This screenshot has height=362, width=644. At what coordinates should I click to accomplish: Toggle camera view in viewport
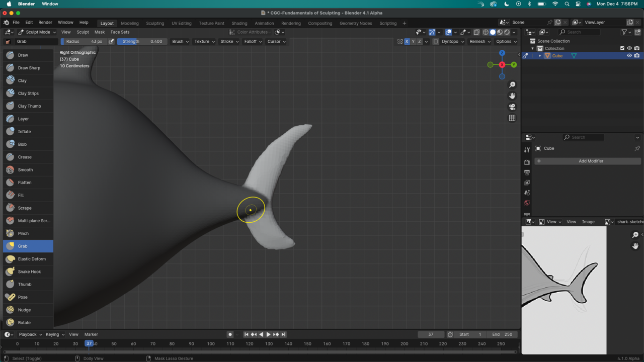[x=512, y=107]
